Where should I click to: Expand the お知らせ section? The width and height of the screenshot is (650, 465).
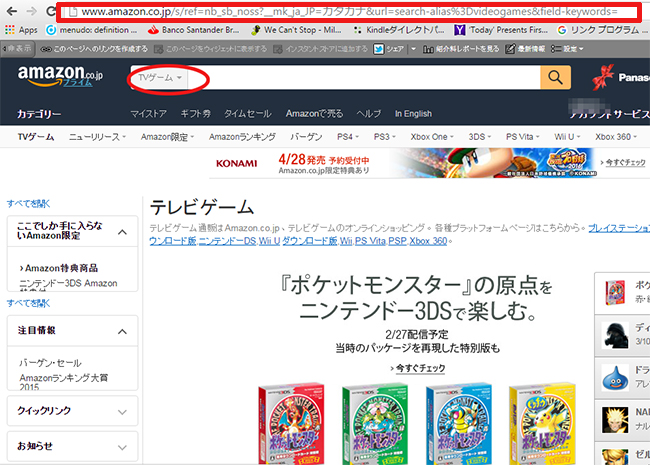(73, 446)
